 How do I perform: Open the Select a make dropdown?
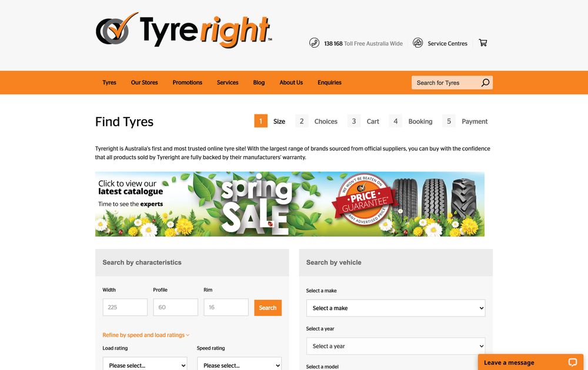pos(396,308)
